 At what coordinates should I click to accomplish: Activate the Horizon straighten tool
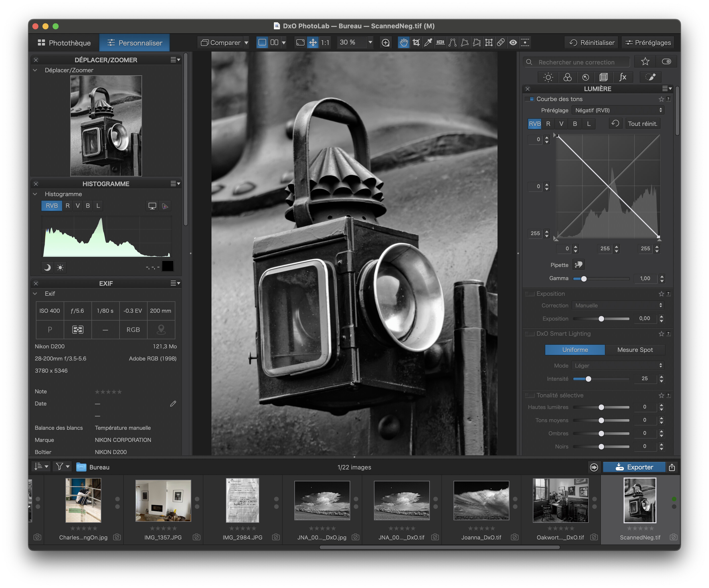(x=440, y=42)
